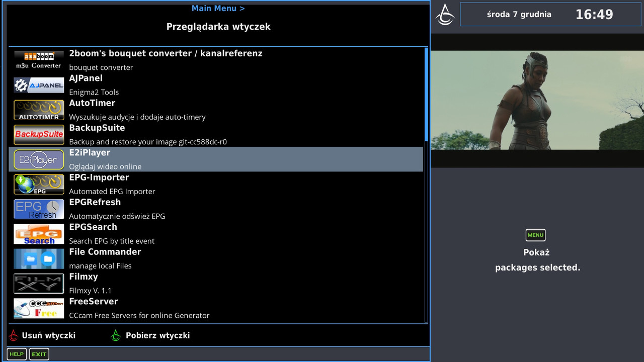Click 'Oglądaj wideo online' description
This screenshot has width=644, height=362.
pos(105,166)
